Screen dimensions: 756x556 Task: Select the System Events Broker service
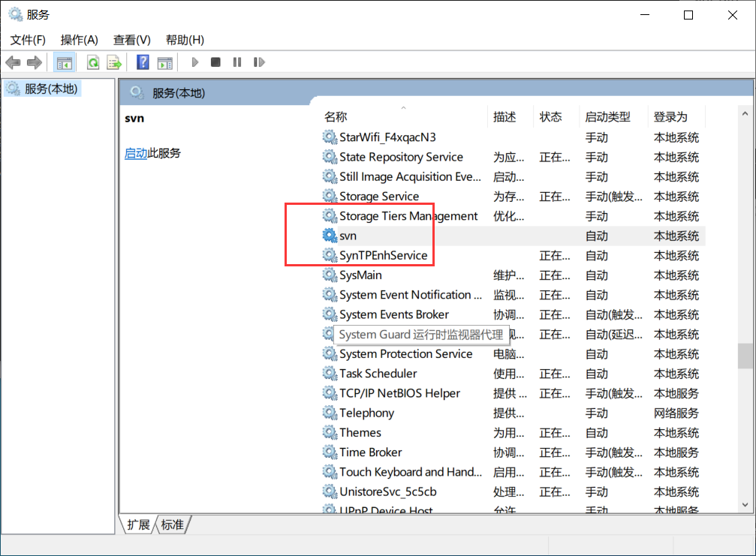(394, 314)
